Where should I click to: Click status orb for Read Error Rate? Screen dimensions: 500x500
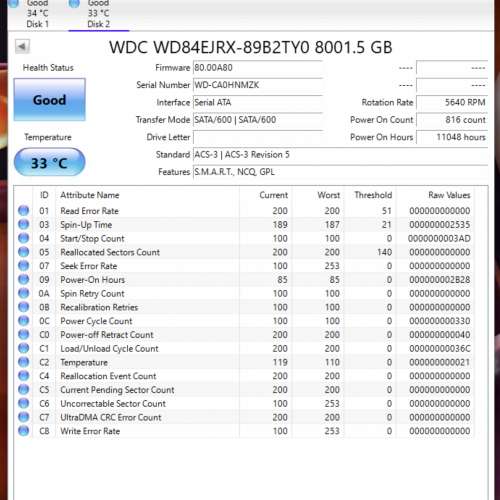click(23, 211)
